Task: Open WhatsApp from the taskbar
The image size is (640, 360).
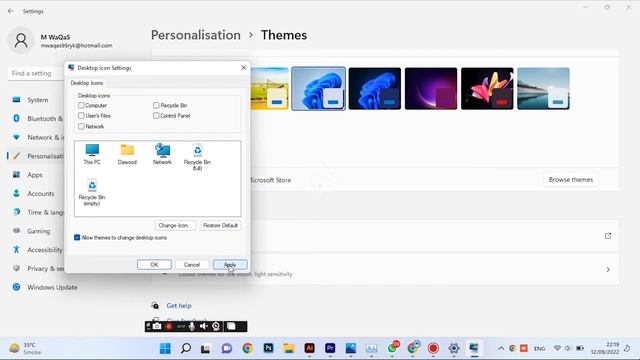Action: (x=392, y=348)
